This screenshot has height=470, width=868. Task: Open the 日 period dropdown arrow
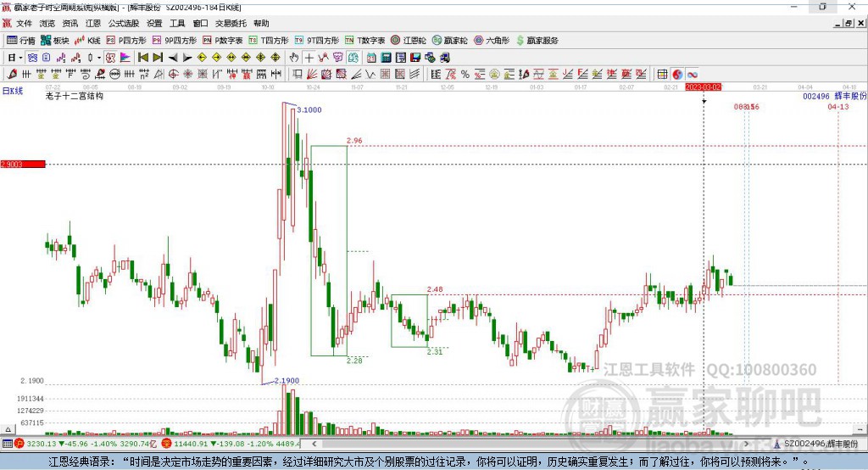[x=20, y=58]
